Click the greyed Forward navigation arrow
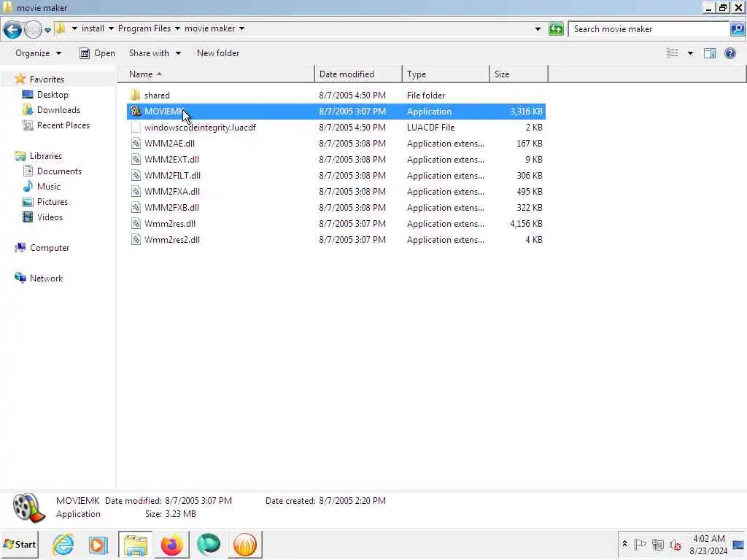Image resolution: width=747 pixels, height=560 pixels. (33, 29)
